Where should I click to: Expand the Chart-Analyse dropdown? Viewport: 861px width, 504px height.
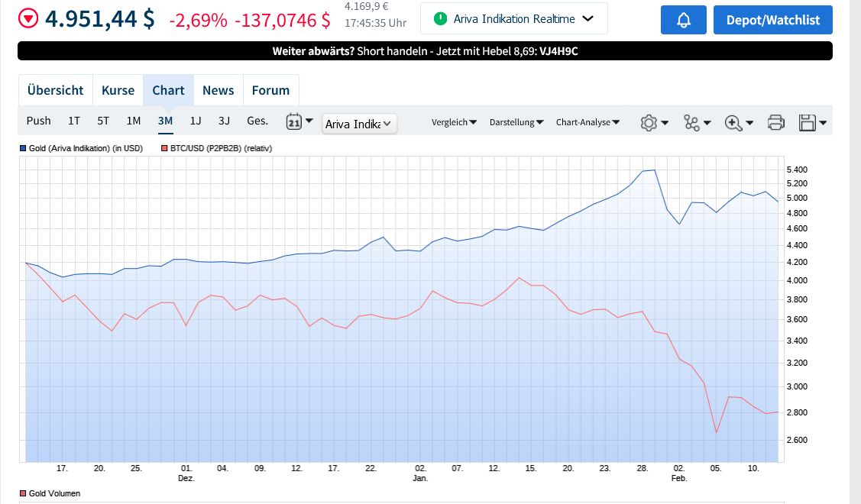(x=587, y=122)
